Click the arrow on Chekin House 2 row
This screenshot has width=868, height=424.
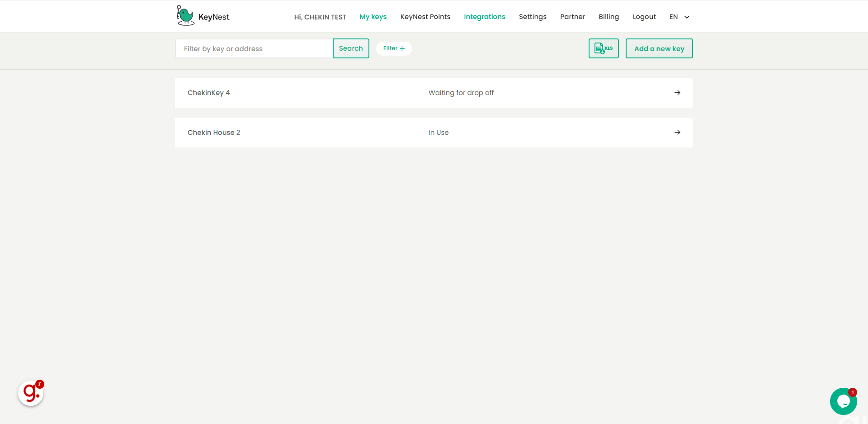point(677,133)
